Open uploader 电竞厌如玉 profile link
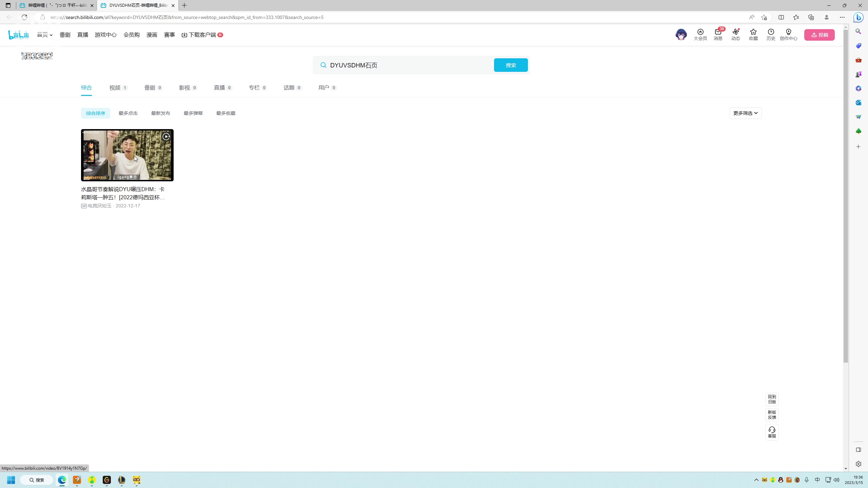The image size is (868, 488). pos(99,206)
